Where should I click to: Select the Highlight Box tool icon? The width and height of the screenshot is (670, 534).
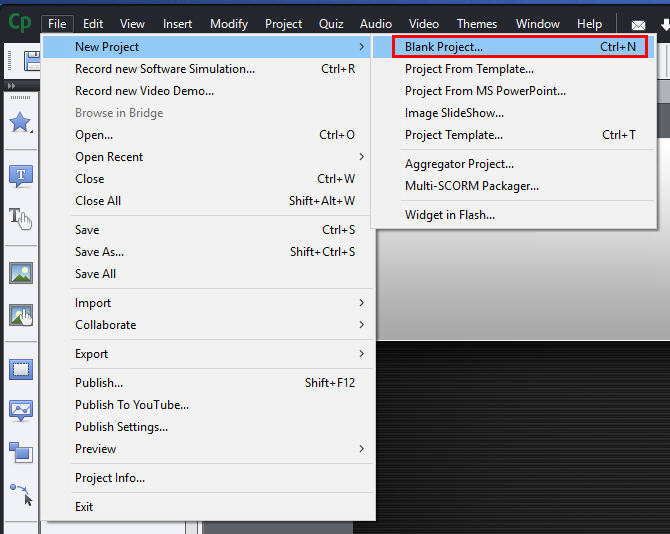click(x=21, y=369)
